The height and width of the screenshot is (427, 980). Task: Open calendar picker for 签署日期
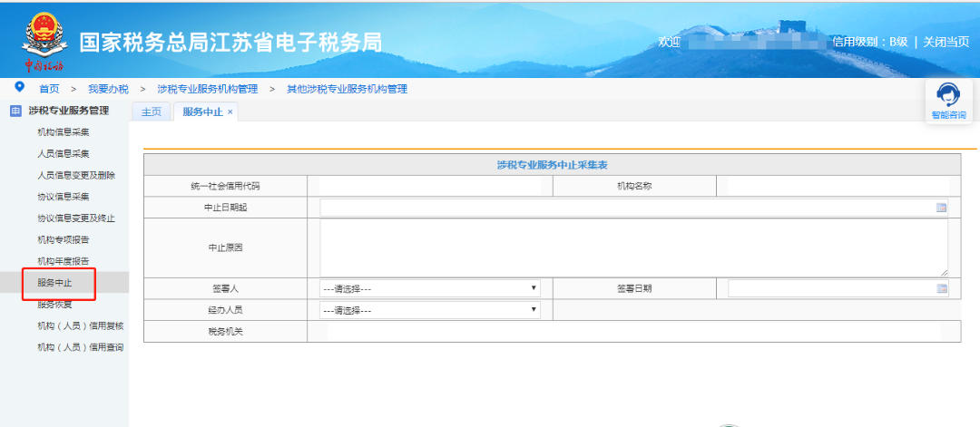(x=941, y=288)
